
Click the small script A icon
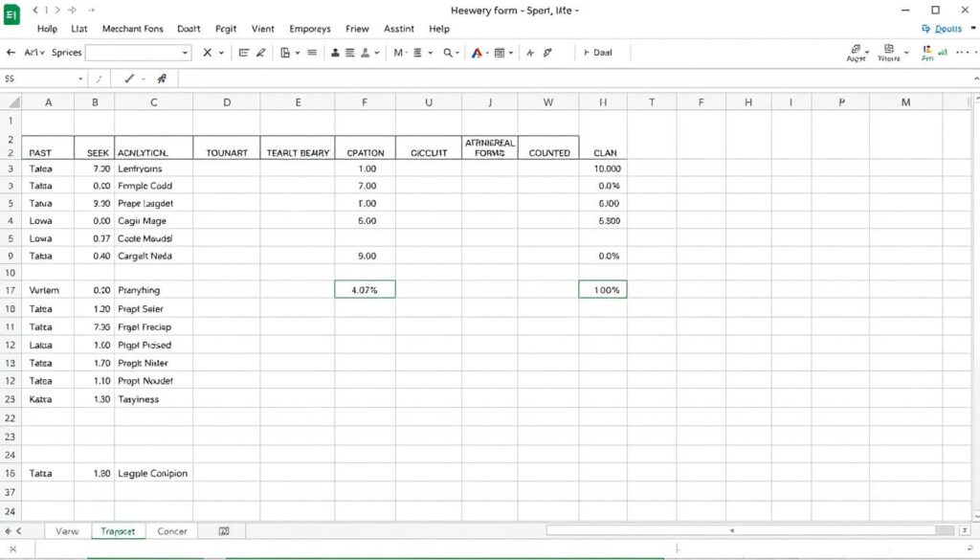coord(530,53)
